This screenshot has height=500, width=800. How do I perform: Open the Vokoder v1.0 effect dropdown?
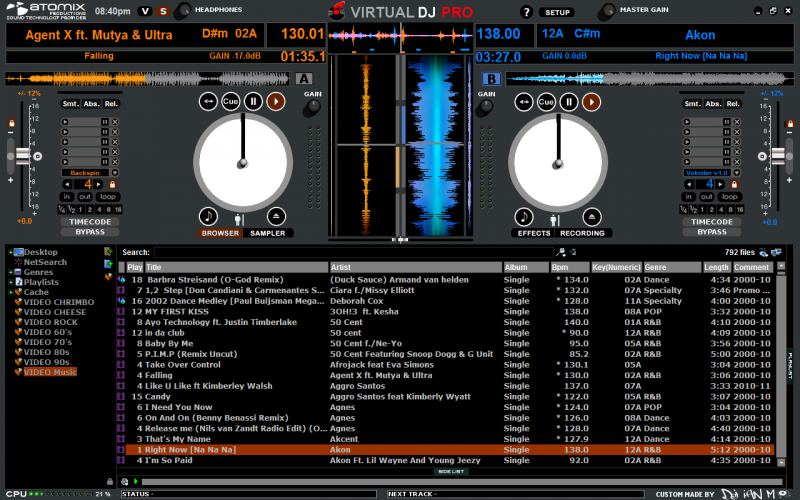pyautogui.click(x=737, y=173)
